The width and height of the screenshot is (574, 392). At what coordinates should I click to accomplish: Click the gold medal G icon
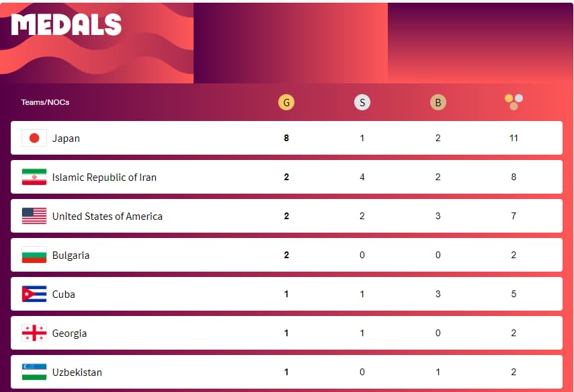pyautogui.click(x=286, y=102)
